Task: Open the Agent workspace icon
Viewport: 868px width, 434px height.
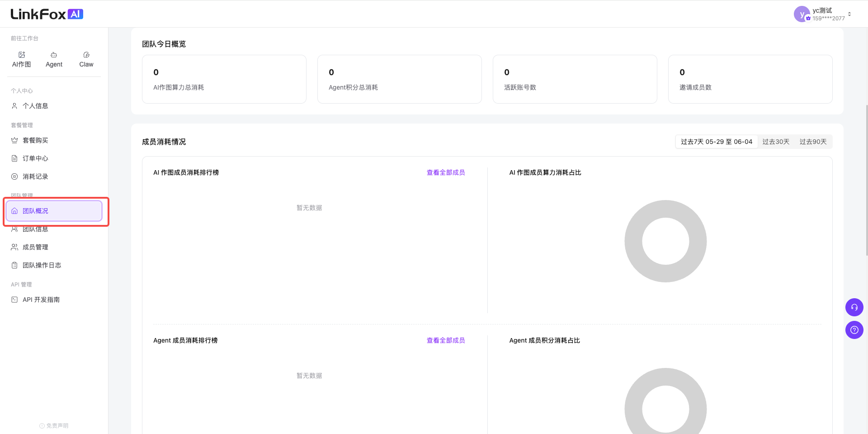Action: [54, 55]
